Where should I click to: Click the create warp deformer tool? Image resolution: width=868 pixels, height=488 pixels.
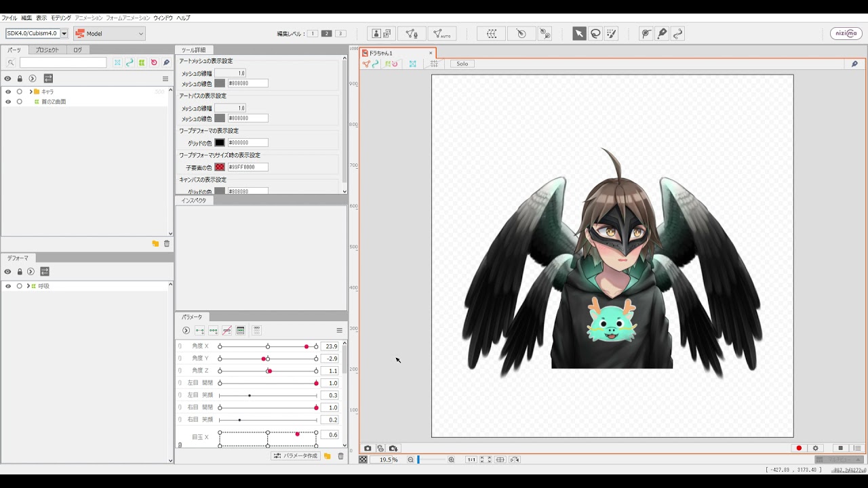[492, 33]
